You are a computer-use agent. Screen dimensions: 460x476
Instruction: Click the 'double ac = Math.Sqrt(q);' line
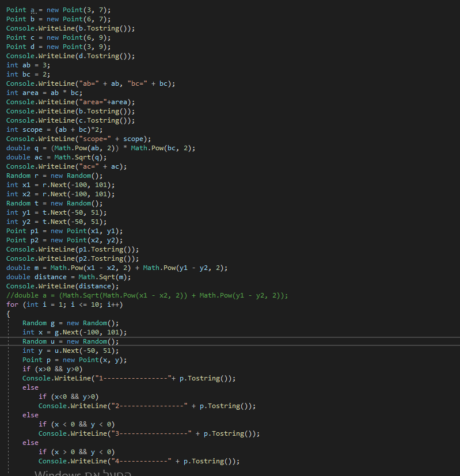coord(56,157)
